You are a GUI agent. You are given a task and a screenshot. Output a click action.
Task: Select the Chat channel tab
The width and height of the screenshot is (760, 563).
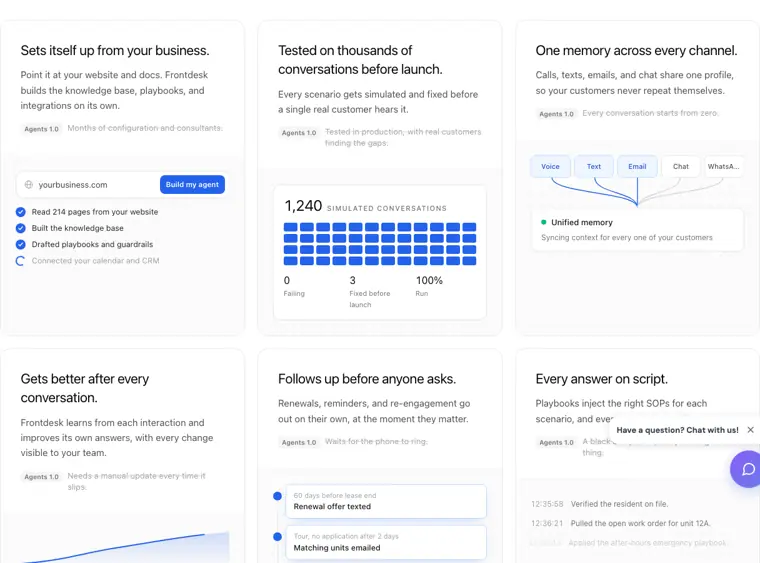click(x=681, y=166)
